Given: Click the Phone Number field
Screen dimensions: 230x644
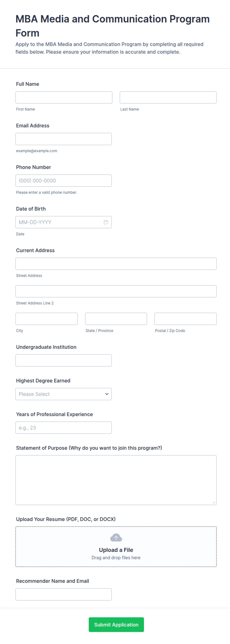Looking at the screenshot, I should pyautogui.click(x=64, y=181).
